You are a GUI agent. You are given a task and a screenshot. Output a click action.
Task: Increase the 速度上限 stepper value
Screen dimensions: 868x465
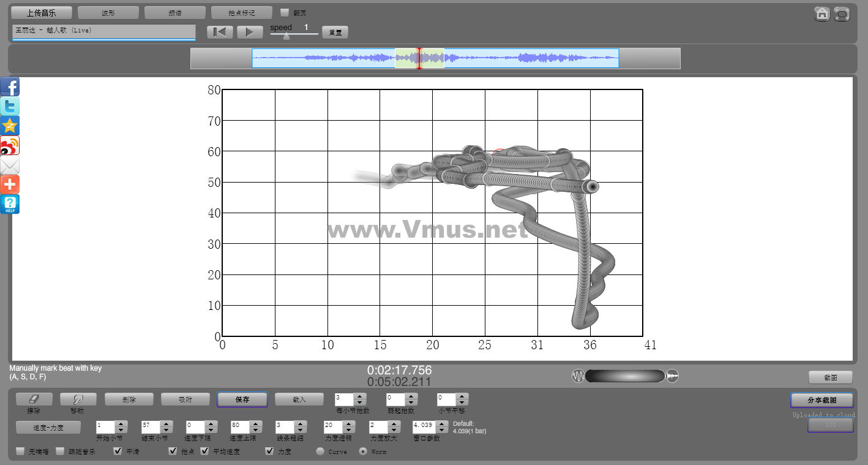(x=255, y=423)
